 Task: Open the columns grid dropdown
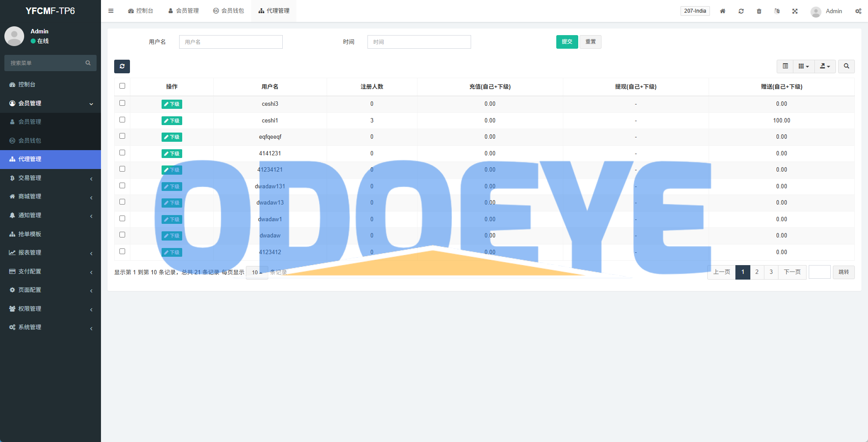(803, 66)
